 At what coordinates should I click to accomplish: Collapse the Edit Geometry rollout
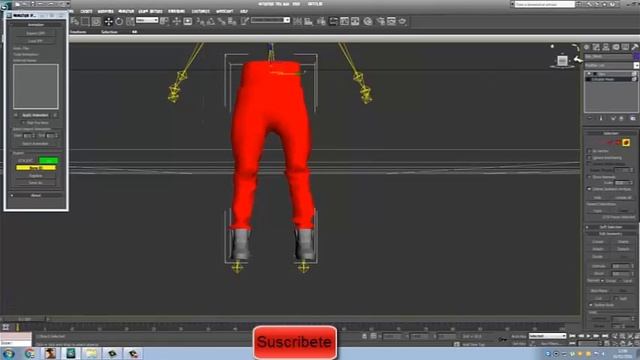click(x=611, y=234)
